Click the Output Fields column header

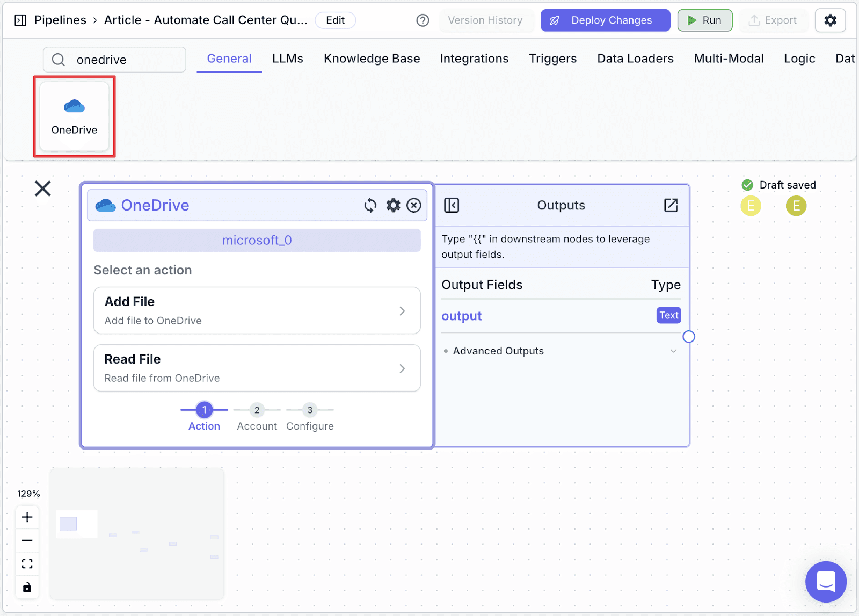[482, 285]
